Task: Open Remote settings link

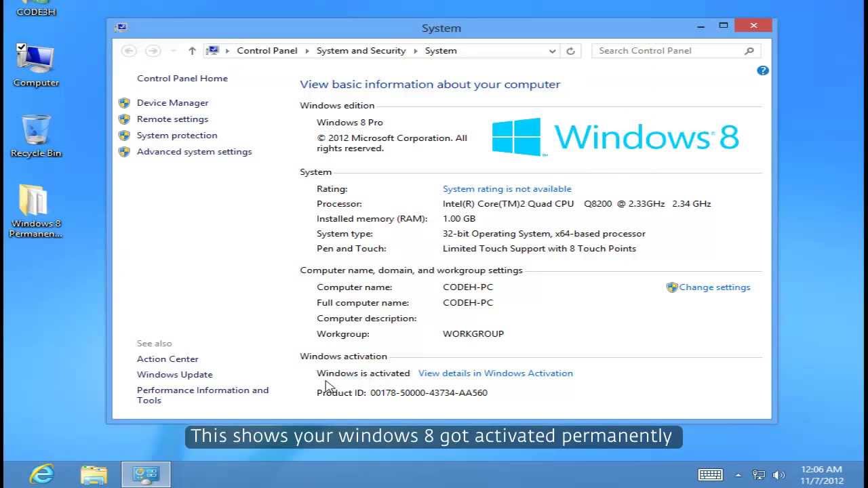Action: click(x=172, y=119)
